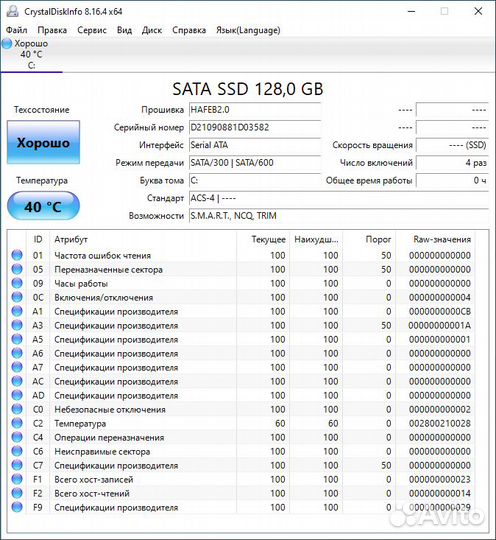This screenshot has width=496, height=540.
Task: Click the 40 °C temperature button
Action: pos(43,206)
